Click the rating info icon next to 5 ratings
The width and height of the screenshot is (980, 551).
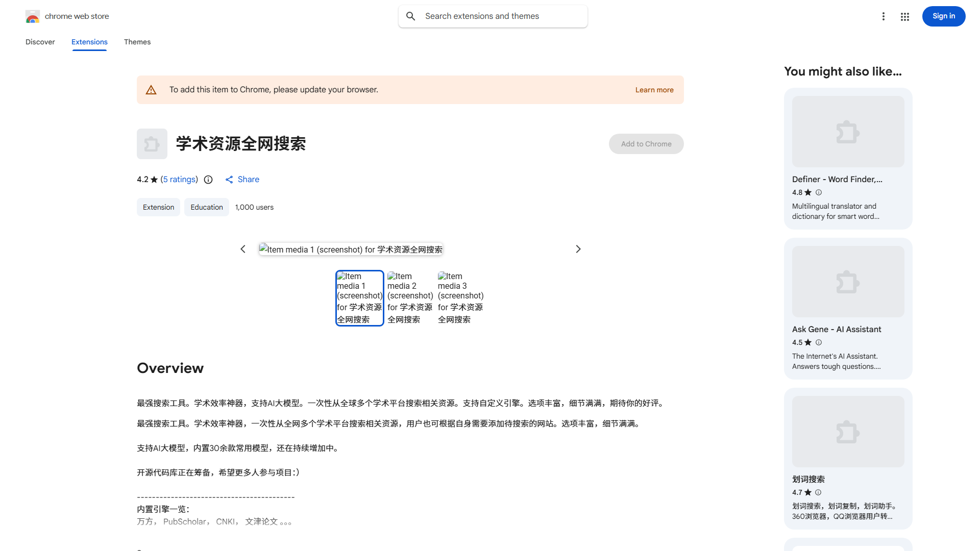tap(208, 180)
